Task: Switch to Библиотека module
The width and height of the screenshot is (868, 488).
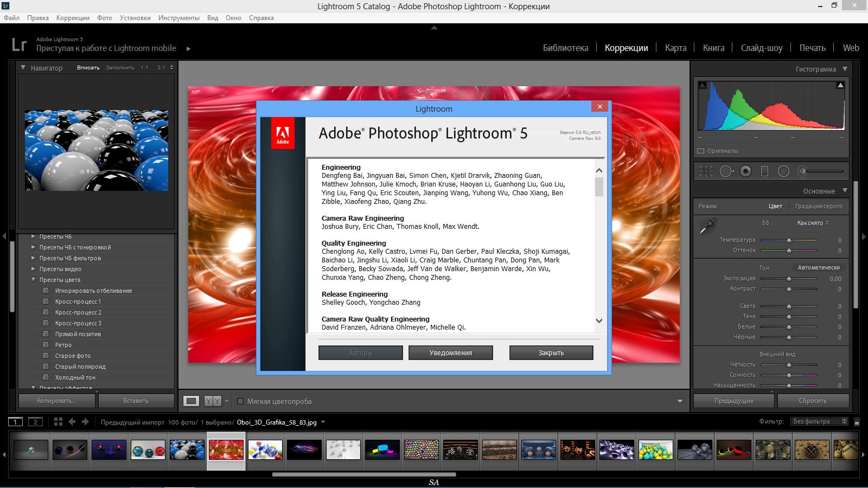Action: (565, 48)
